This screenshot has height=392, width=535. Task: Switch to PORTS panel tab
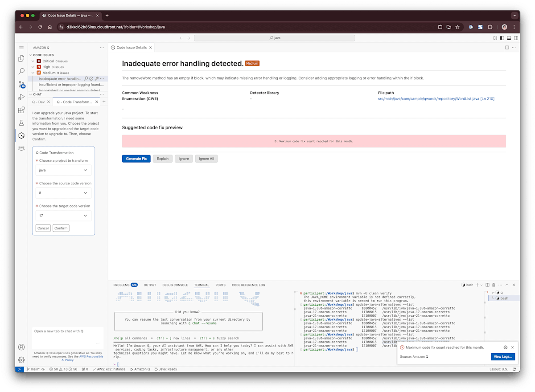220,285
